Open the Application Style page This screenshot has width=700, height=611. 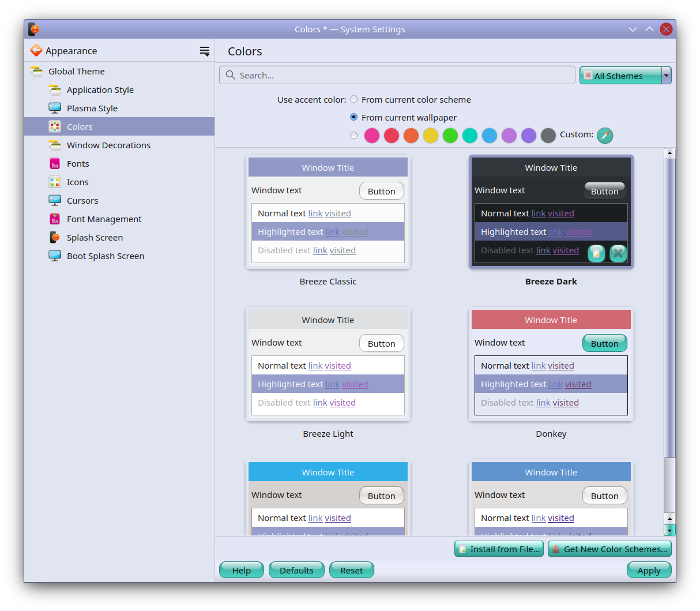coord(119,90)
